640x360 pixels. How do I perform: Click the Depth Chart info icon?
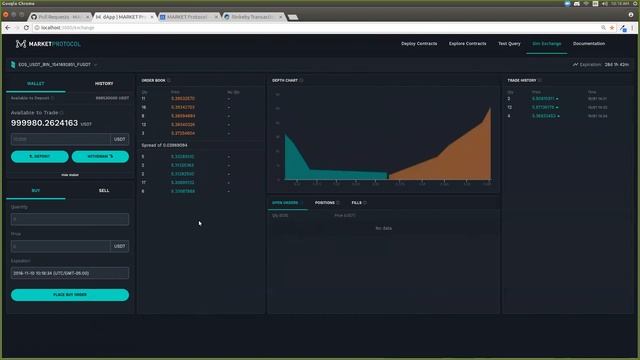(x=302, y=80)
